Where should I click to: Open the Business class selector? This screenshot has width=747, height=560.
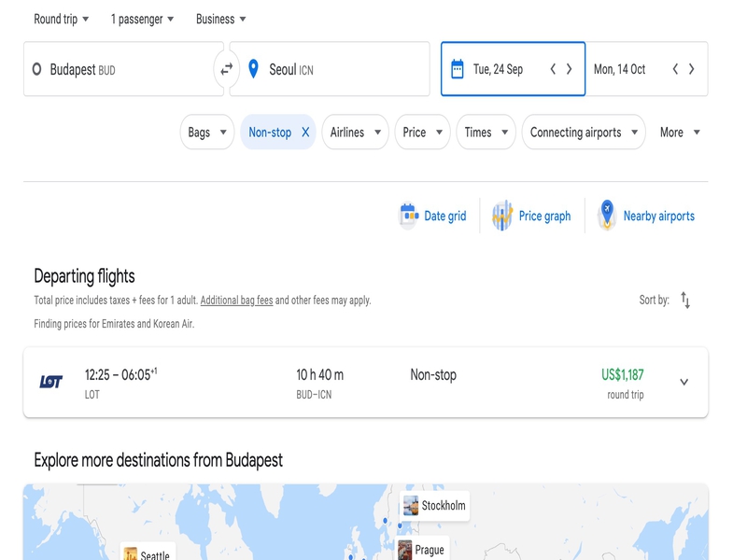[221, 19]
